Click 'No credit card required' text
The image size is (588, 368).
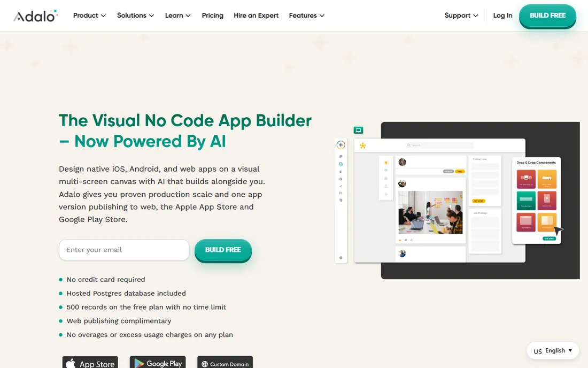106,279
